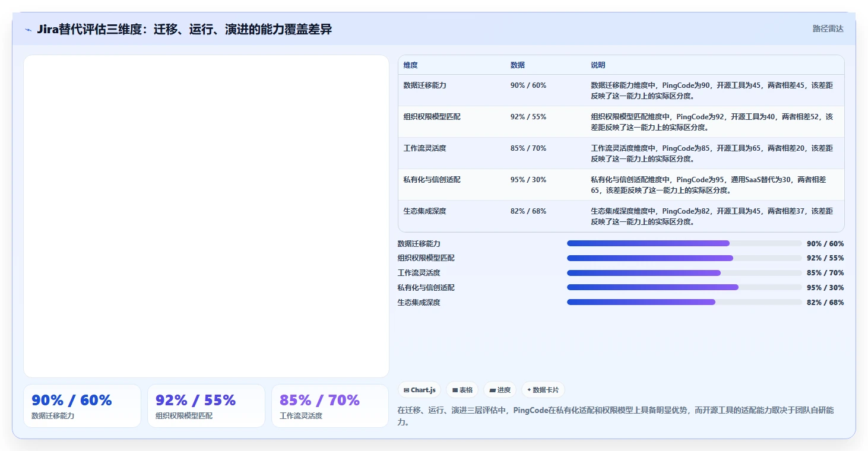Image resolution: width=868 pixels, height=451 pixels.
Task: Click table value 82% / 68%
Action: point(528,211)
